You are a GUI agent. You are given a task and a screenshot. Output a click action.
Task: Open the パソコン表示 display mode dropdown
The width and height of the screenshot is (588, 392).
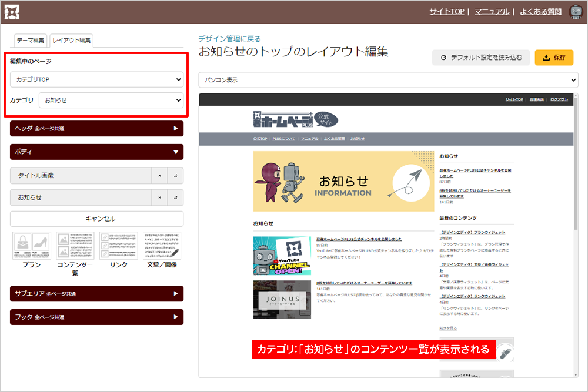[388, 79]
